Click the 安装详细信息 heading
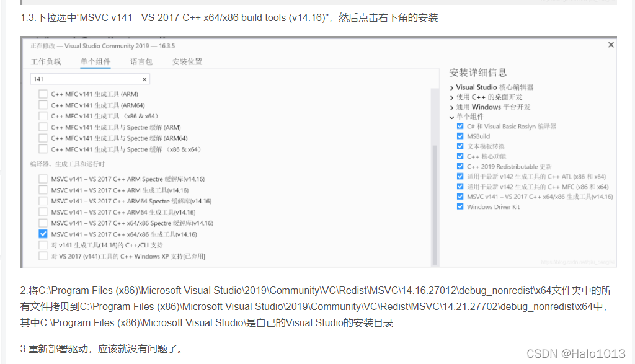 click(478, 73)
